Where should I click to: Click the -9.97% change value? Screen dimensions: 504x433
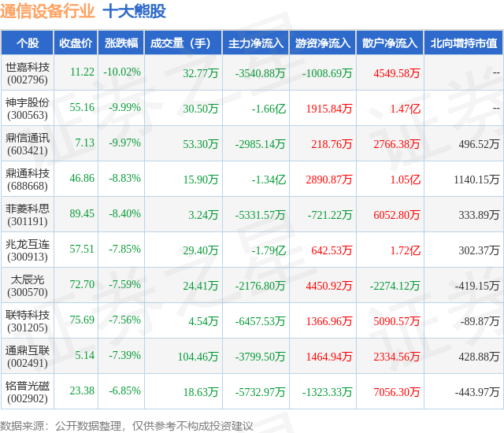[x=124, y=142]
